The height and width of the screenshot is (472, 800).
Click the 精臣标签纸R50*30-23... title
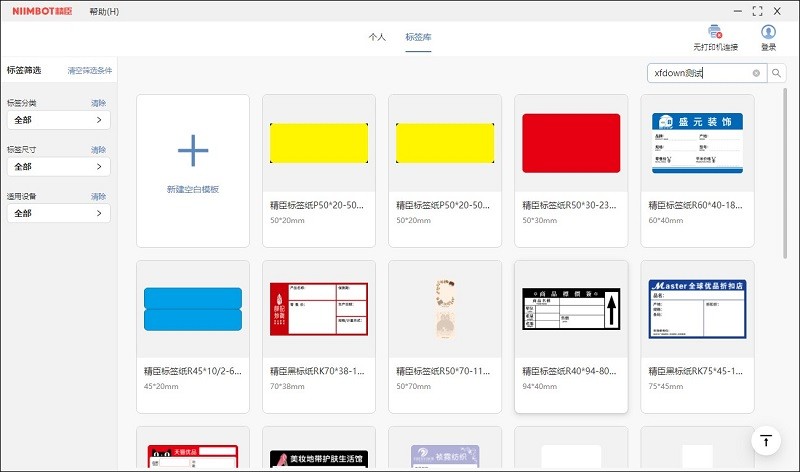click(569, 205)
